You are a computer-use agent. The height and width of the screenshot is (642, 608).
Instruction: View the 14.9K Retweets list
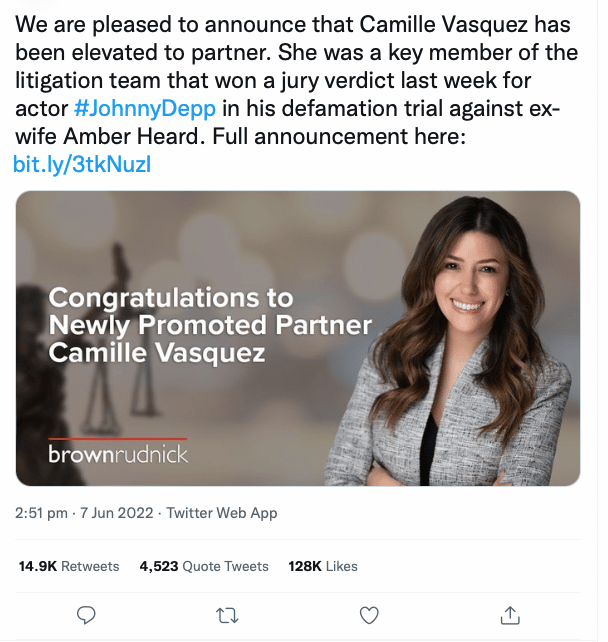pos(69,566)
